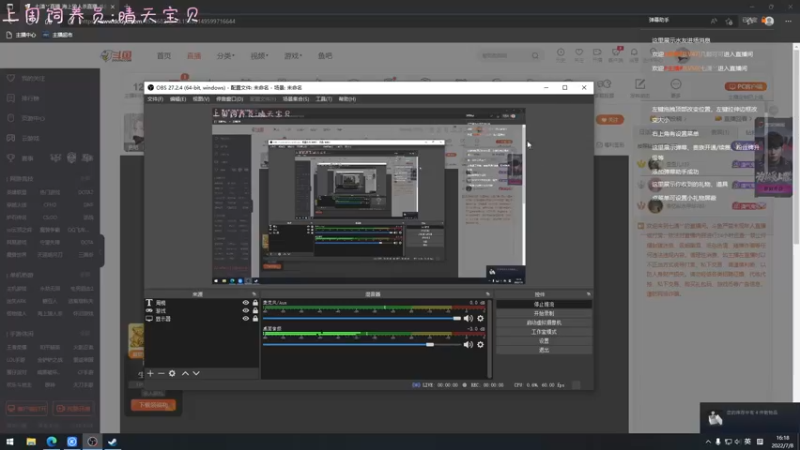Toggle the lock on the text source
The image size is (800, 450).
click(255, 303)
